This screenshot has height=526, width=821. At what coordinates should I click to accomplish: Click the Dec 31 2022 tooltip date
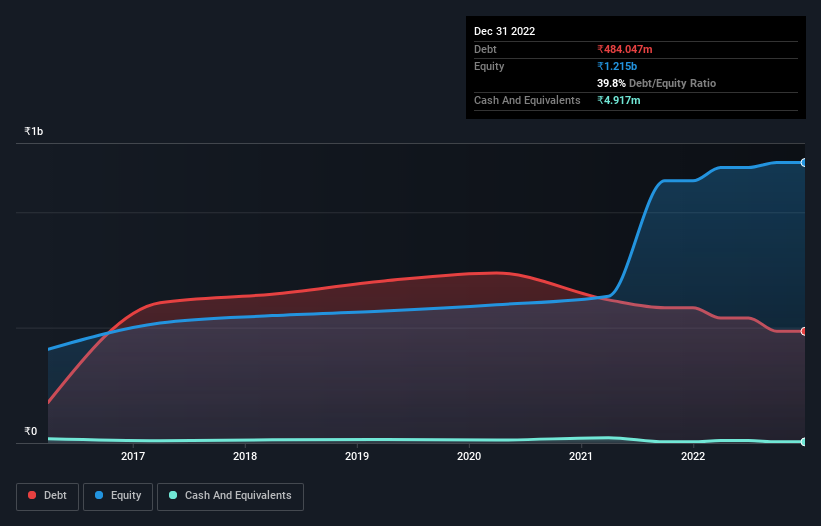click(504, 31)
